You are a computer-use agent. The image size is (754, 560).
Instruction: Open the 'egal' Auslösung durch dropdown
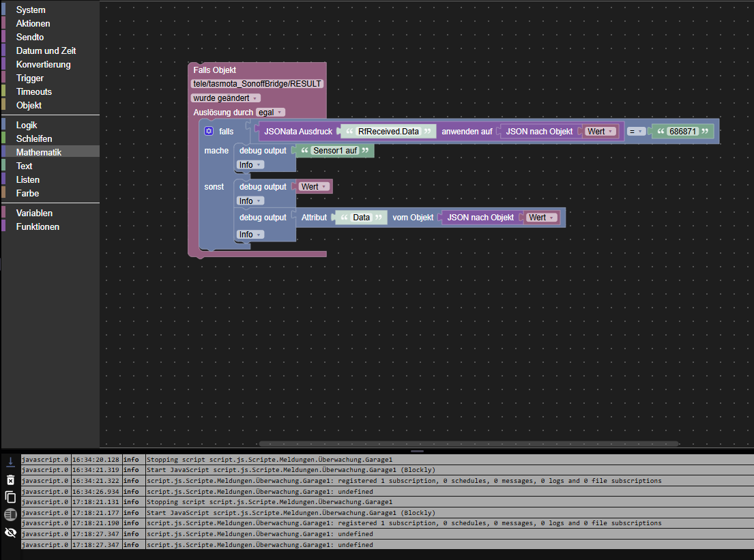pyautogui.click(x=271, y=112)
